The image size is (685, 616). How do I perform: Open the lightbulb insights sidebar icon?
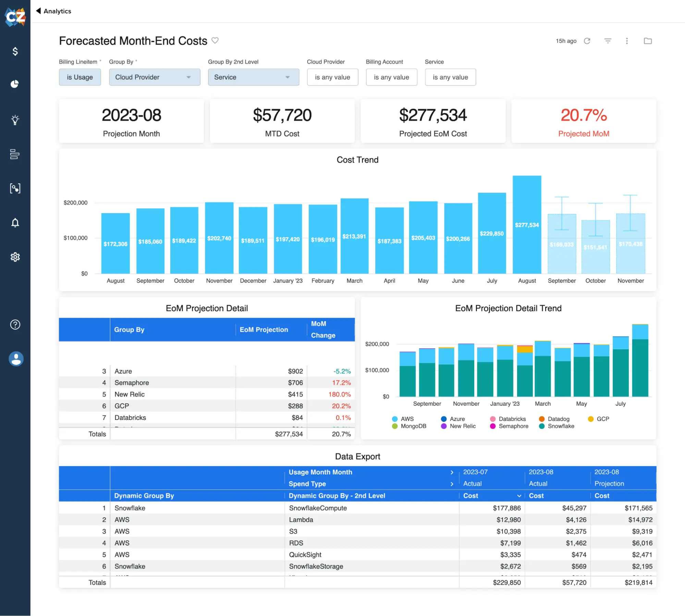[15, 120]
